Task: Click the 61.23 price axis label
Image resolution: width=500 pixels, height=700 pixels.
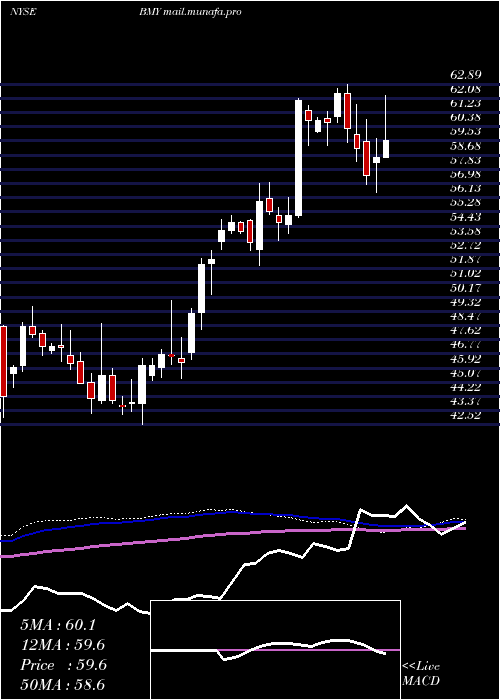Action: [x=468, y=103]
